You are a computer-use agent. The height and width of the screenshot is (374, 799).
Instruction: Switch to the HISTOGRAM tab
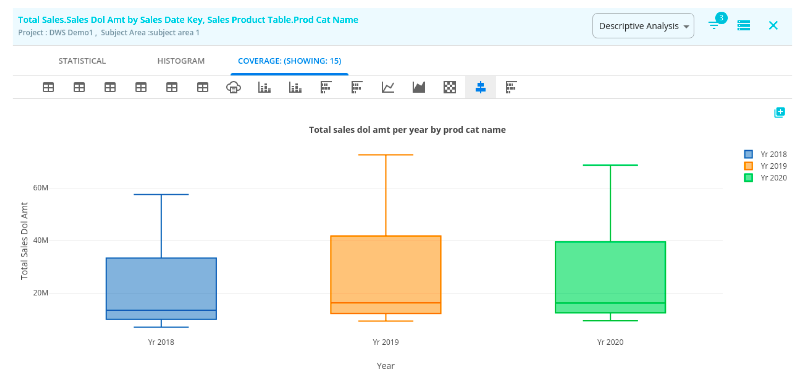pyautogui.click(x=181, y=61)
